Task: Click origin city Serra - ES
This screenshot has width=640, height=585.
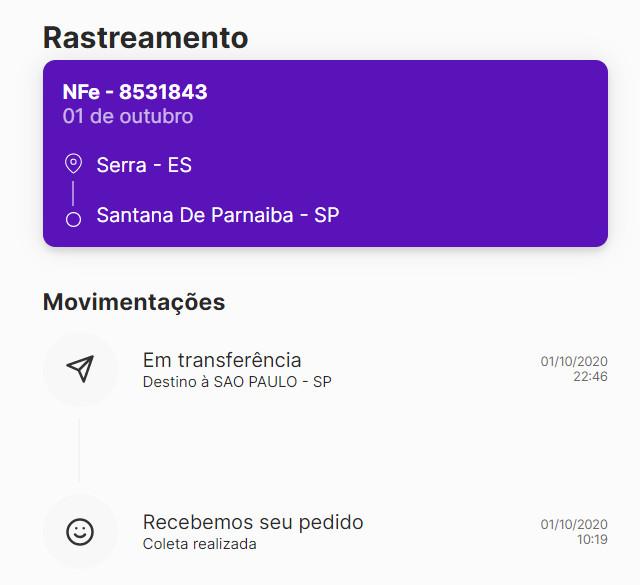Action: coord(144,165)
